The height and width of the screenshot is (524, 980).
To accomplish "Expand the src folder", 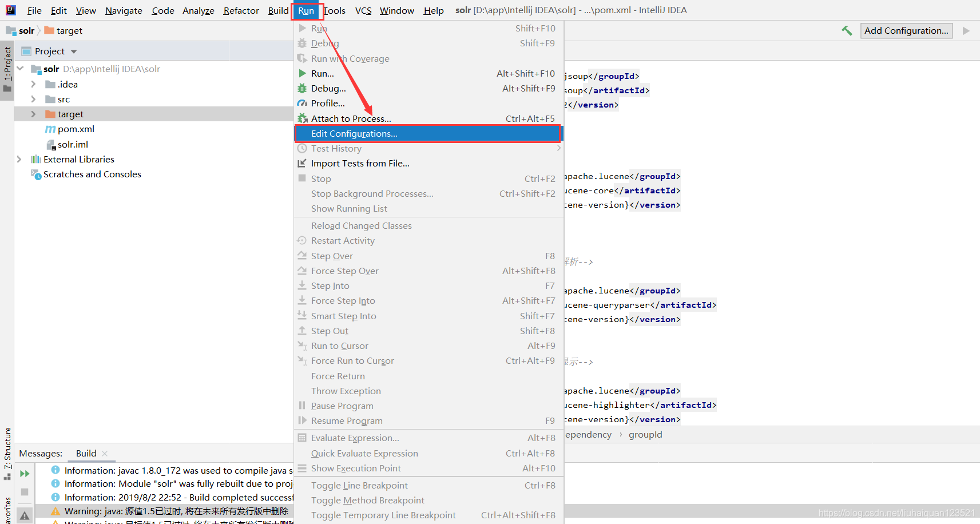I will coord(33,99).
